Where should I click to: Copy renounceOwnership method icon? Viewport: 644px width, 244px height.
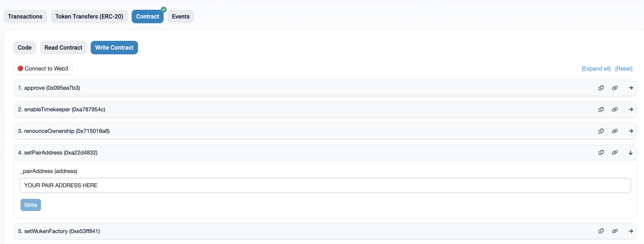(x=601, y=131)
